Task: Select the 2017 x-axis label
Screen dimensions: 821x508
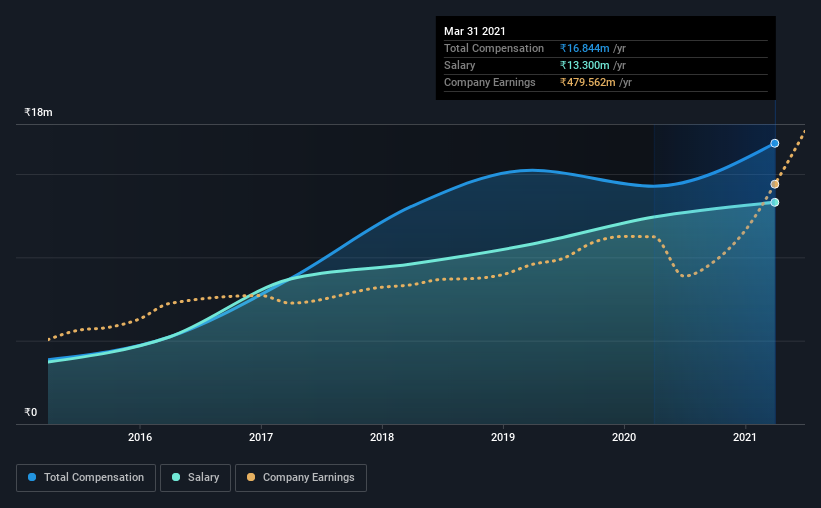Action: click(261, 437)
